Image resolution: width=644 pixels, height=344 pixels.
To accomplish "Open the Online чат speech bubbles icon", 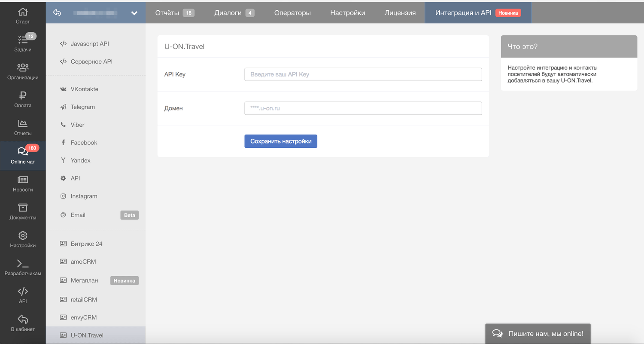I will pyautogui.click(x=23, y=151).
